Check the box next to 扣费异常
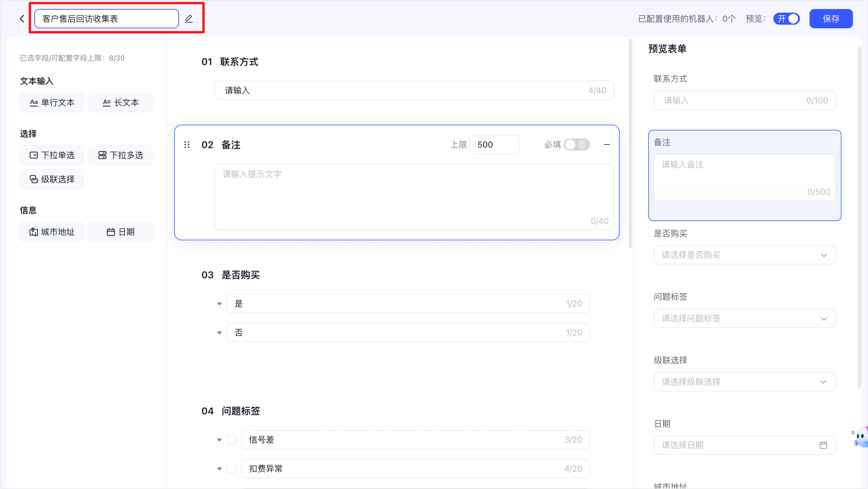Viewport: 868px width, 489px height. (231, 469)
